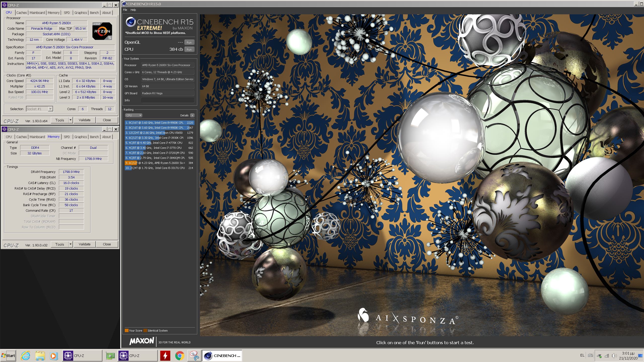This screenshot has height=362, width=644.
Task: Run the CPU benchmark test
Action: pyautogui.click(x=189, y=50)
